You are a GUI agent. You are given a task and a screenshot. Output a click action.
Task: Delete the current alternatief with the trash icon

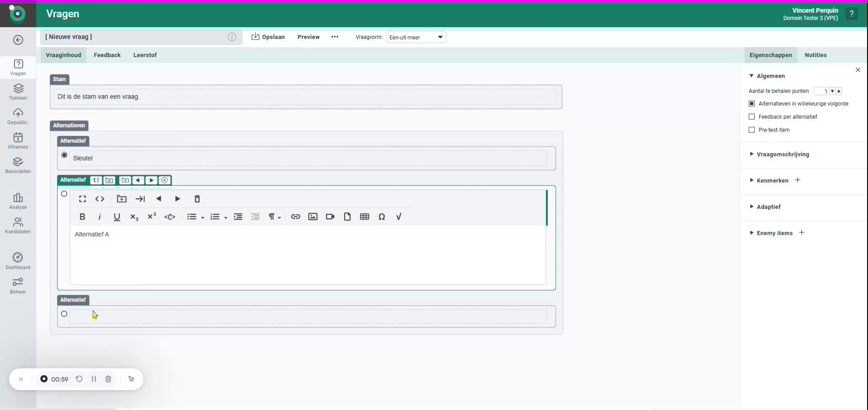(x=197, y=199)
